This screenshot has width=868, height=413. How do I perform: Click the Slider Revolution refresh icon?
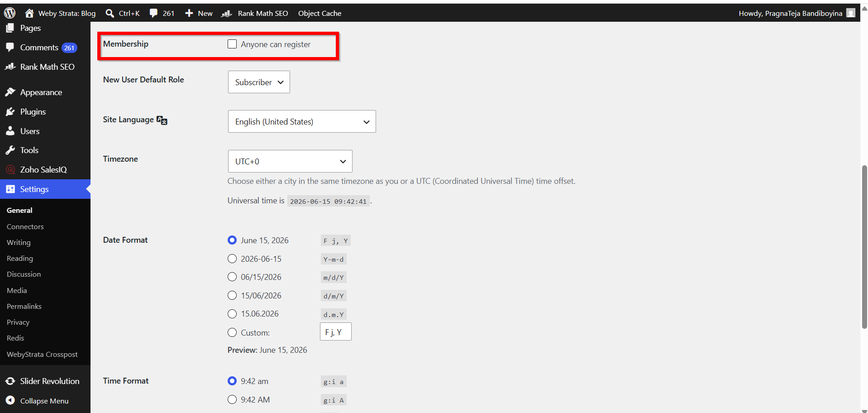click(x=10, y=381)
